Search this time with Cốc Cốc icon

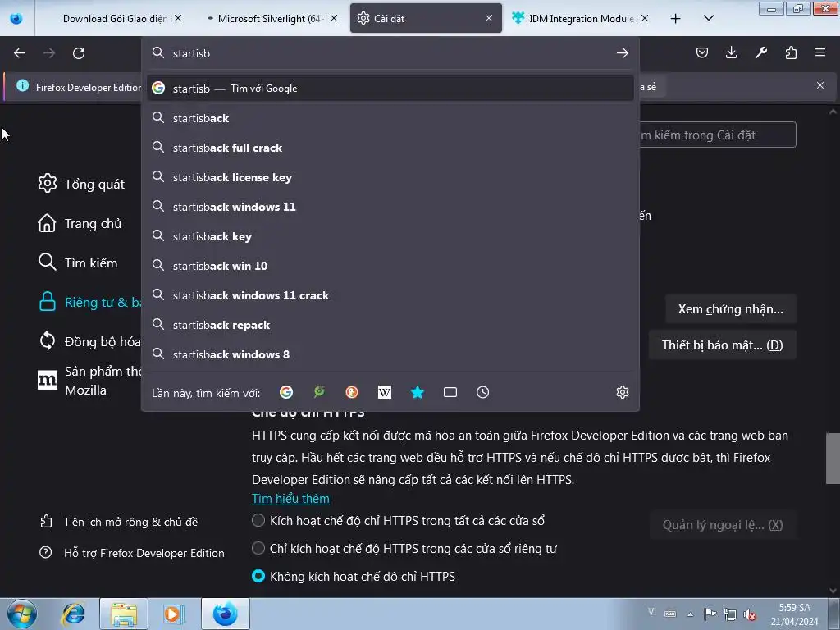(x=319, y=392)
